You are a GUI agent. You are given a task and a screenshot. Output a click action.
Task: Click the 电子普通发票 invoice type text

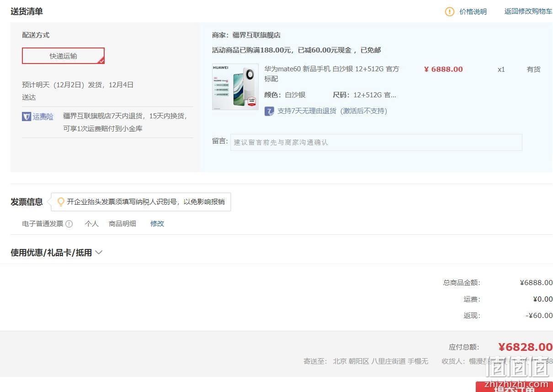pyautogui.click(x=43, y=224)
